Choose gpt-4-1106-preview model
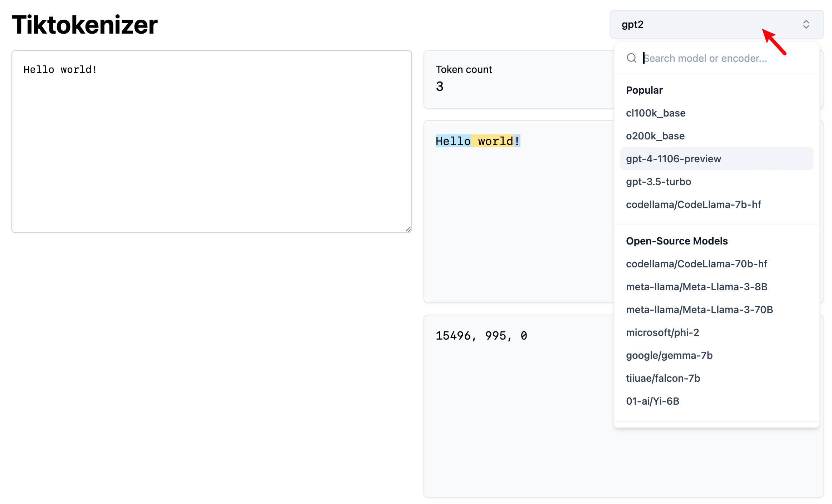Image resolution: width=832 pixels, height=504 pixels. tap(674, 159)
